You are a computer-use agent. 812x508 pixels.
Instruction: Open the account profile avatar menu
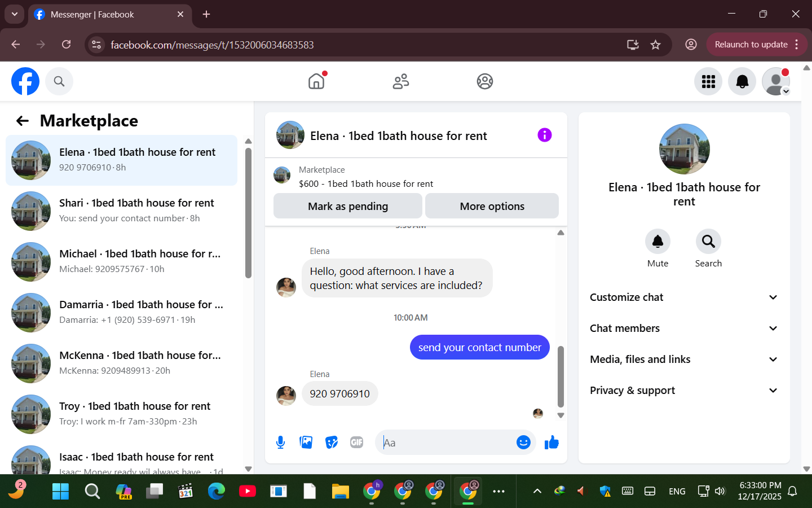pyautogui.click(x=776, y=81)
